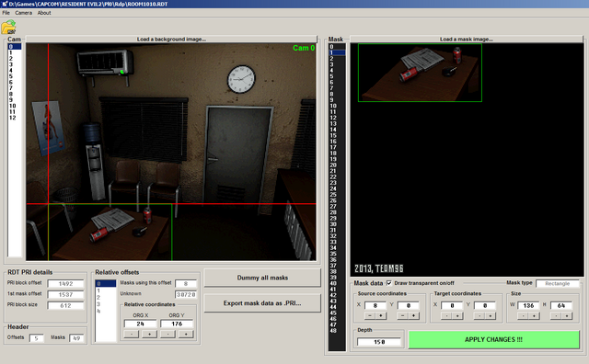
Task: Decrease ORG Y relative coordinate
Action: pyautogui.click(x=167, y=334)
